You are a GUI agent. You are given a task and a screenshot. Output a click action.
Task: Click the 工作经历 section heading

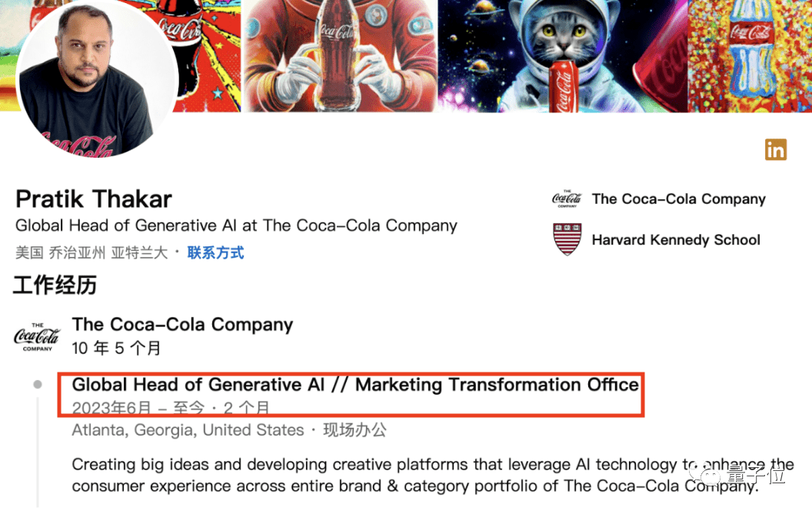point(55,286)
